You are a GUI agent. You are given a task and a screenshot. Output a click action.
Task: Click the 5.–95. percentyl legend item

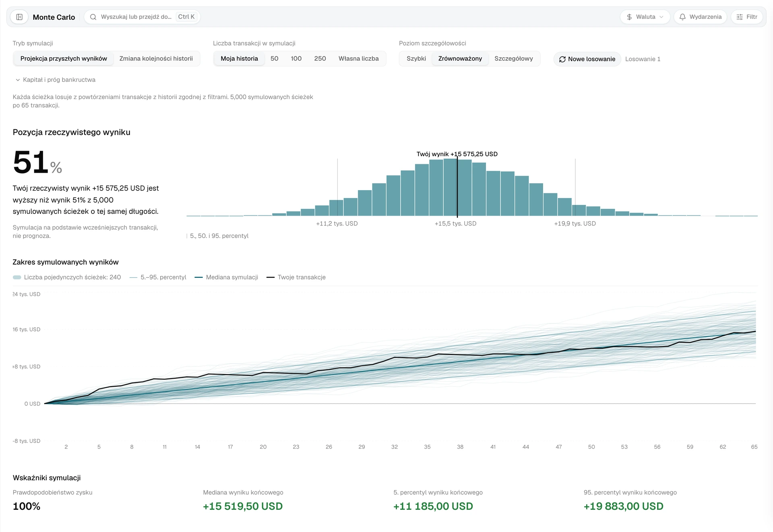tap(158, 277)
